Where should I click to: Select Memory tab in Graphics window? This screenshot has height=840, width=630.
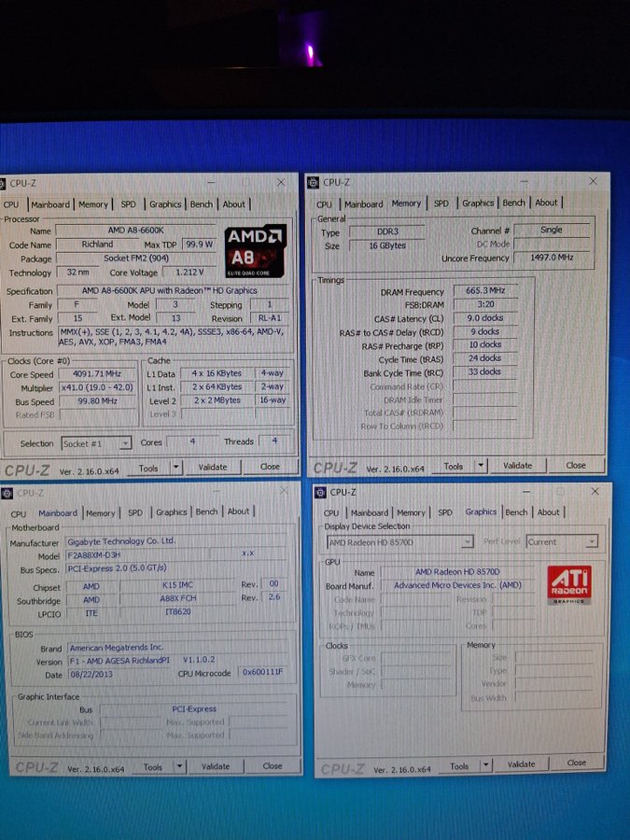click(412, 512)
